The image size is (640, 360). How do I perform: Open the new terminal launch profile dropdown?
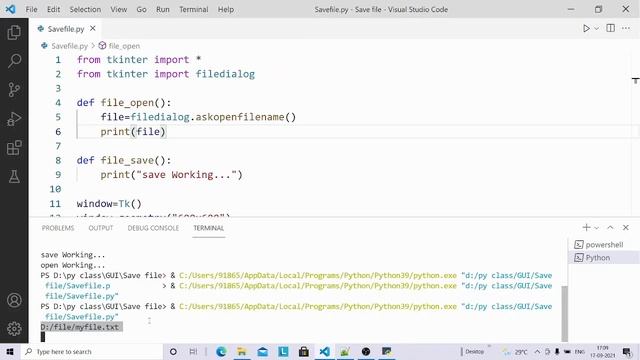click(596, 228)
